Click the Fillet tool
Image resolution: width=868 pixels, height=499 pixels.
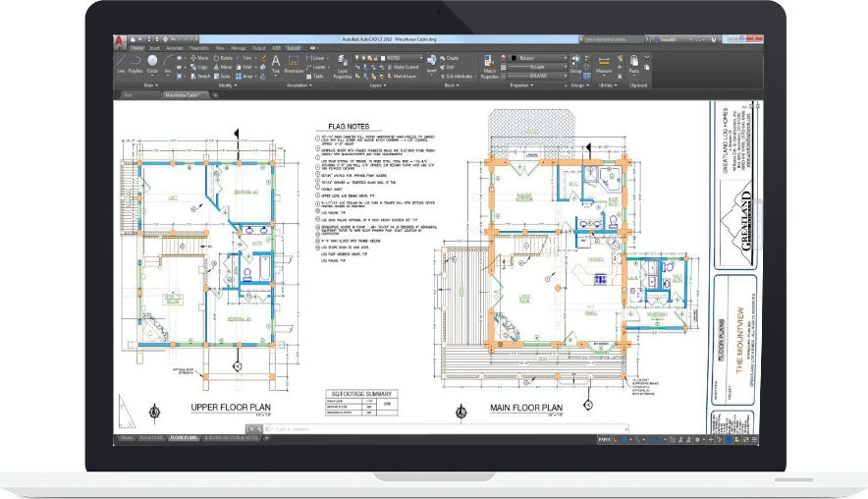click(x=244, y=67)
